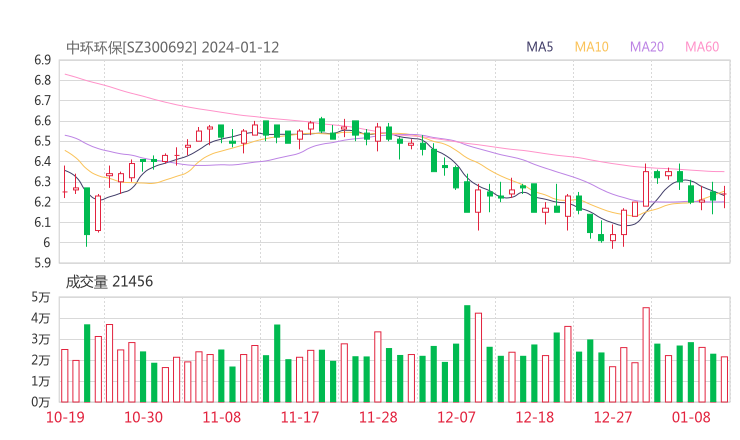Click the tallest green volume bar near 12-07
This screenshot has height=440, width=740.
[467, 354]
